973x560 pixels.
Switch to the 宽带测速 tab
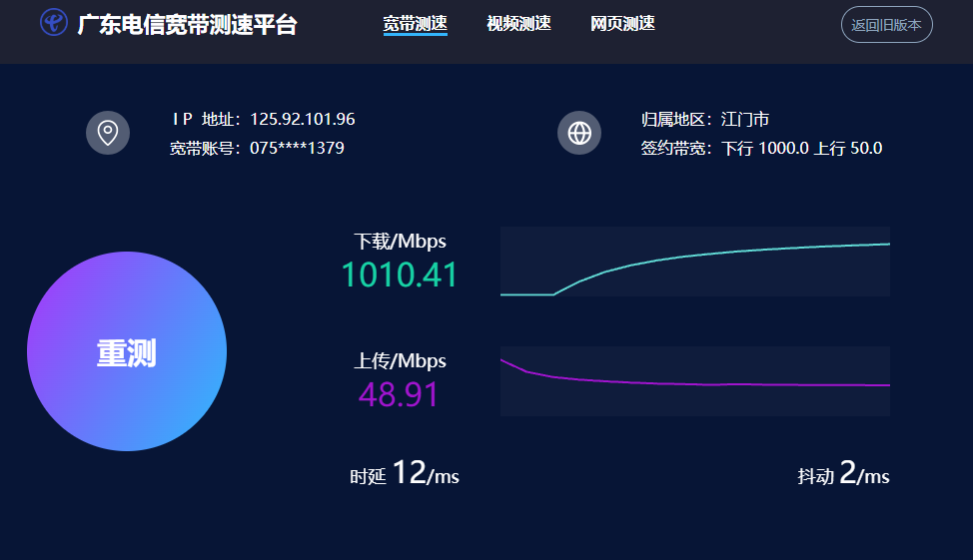[415, 24]
